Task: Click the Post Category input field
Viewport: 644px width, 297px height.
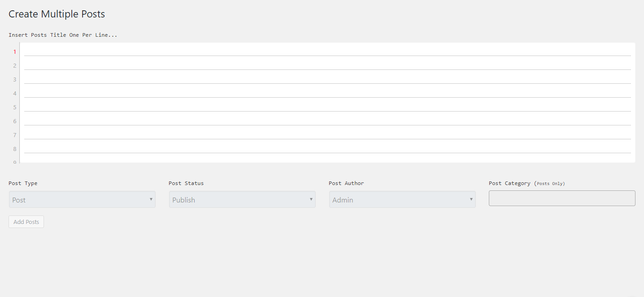Action: 562,198
